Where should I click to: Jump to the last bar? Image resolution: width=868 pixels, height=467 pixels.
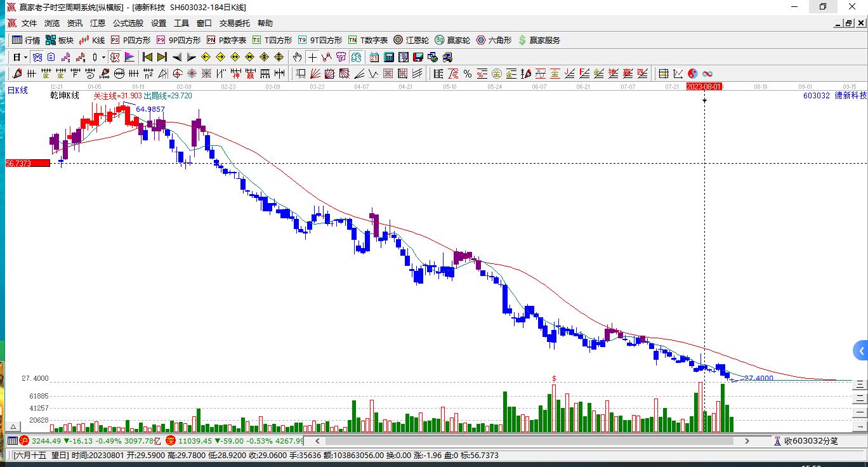click(x=162, y=57)
